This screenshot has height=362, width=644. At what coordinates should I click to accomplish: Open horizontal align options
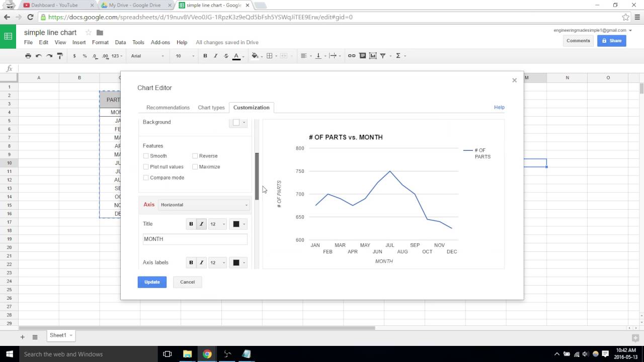click(305, 56)
